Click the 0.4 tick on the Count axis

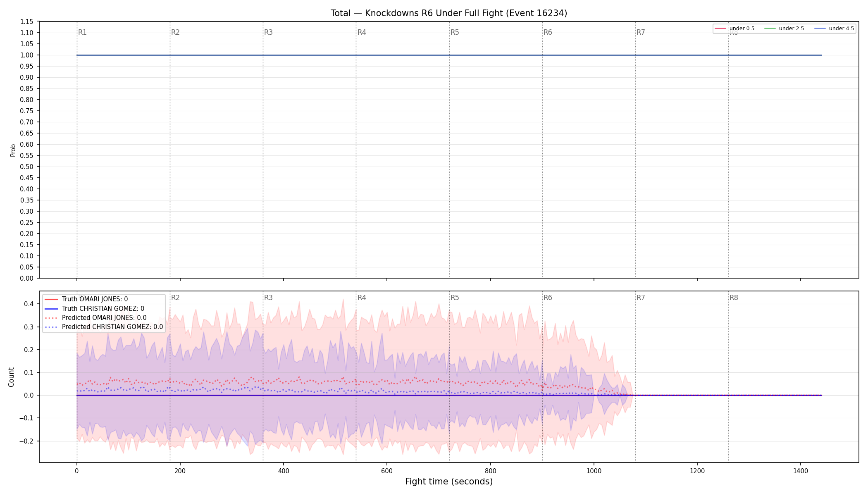tap(29, 304)
